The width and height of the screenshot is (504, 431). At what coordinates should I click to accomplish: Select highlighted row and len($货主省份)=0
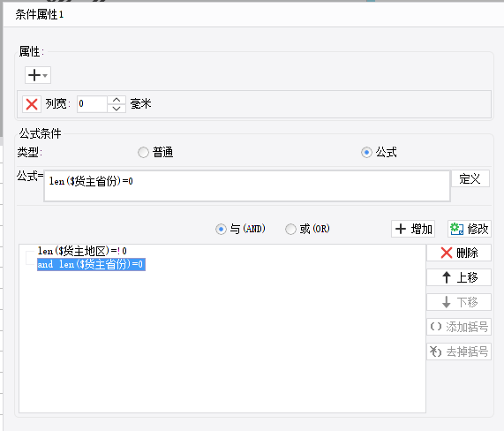coord(91,264)
